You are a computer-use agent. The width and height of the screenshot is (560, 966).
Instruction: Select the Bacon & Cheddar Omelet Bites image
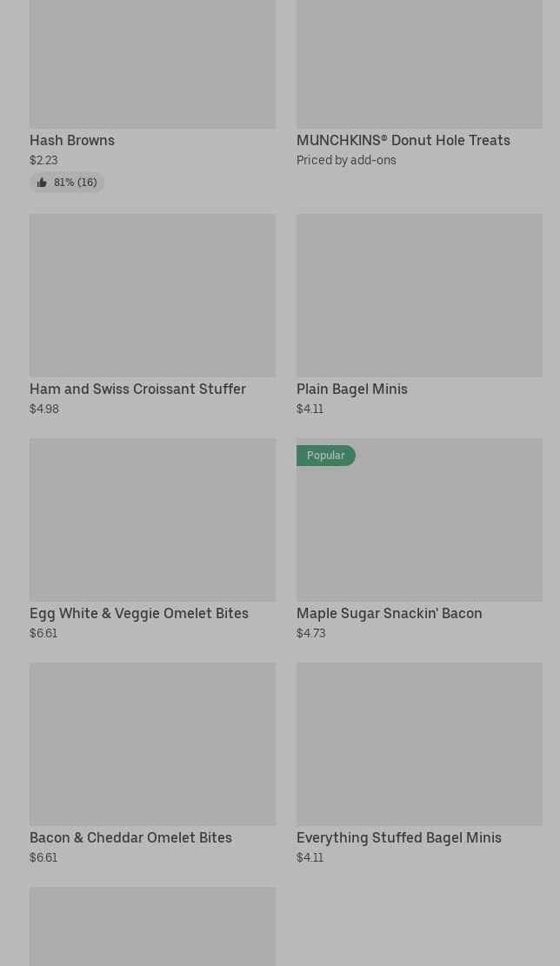[153, 743]
